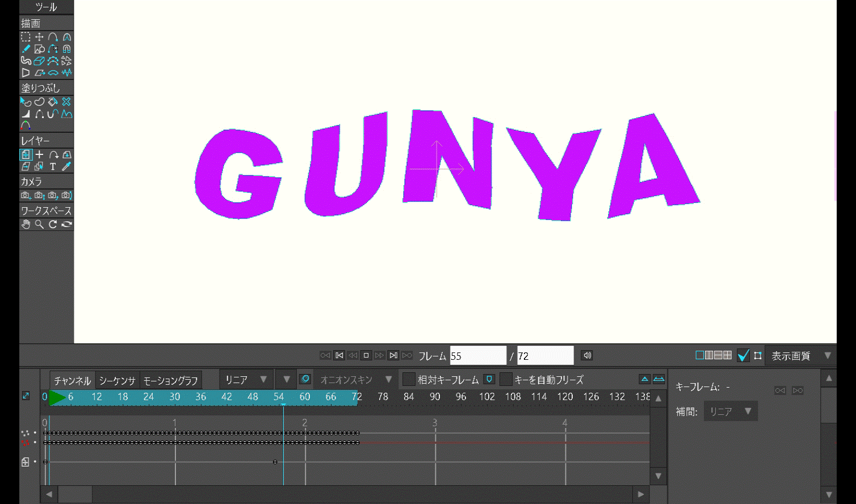The width and height of the screenshot is (856, 504).
Task: Select the Paint Bucket fill tool
Action: click(x=53, y=102)
